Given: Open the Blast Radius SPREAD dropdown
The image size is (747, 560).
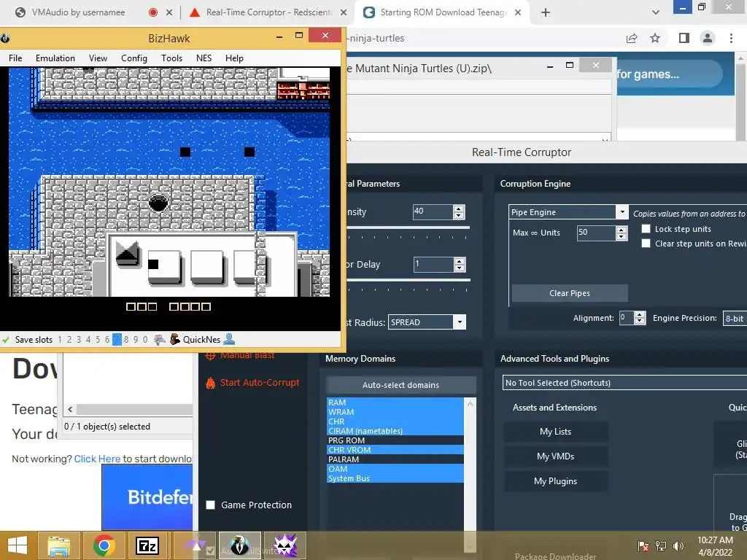Looking at the screenshot, I should click(460, 322).
